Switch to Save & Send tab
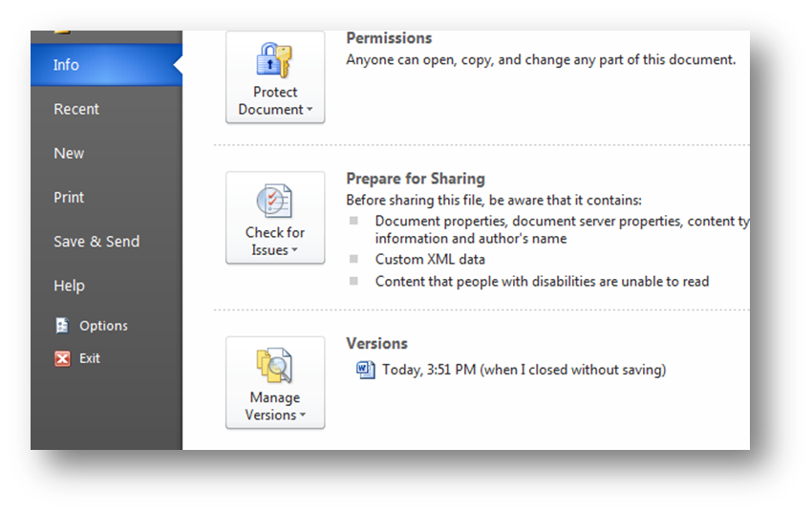This screenshot has height=512, width=812. [106, 242]
